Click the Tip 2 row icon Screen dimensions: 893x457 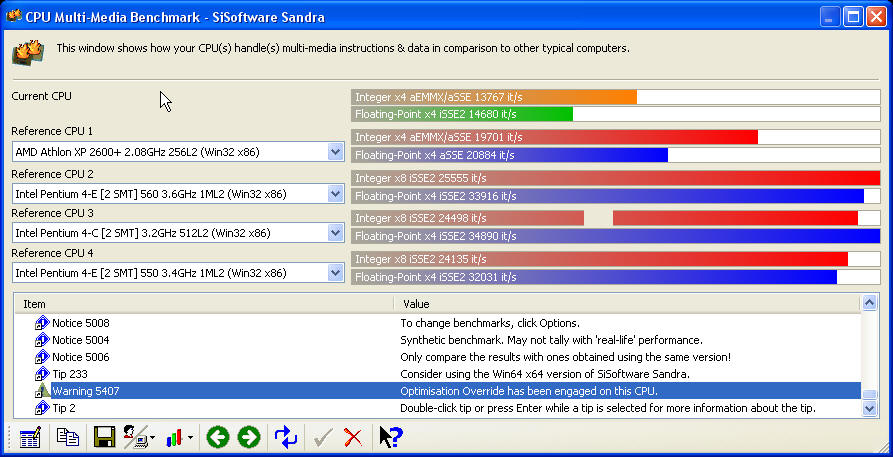42,408
